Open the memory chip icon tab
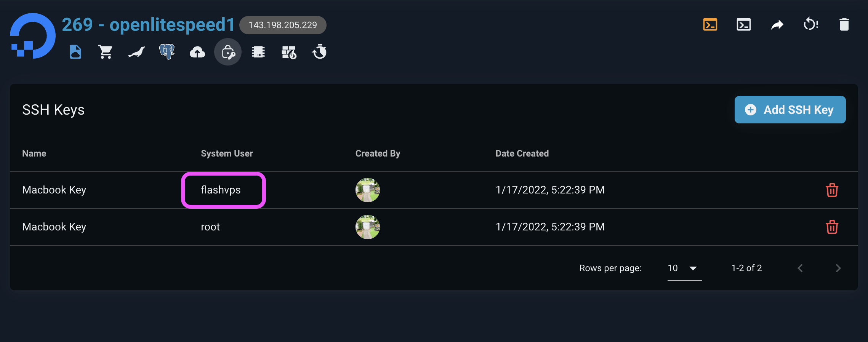 point(258,52)
